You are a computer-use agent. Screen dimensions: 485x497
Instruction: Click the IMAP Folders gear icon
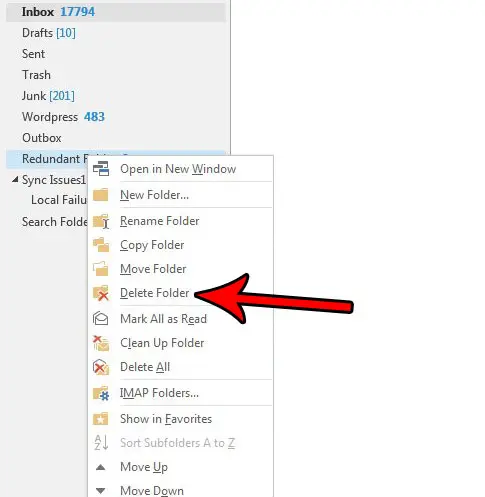click(x=101, y=393)
